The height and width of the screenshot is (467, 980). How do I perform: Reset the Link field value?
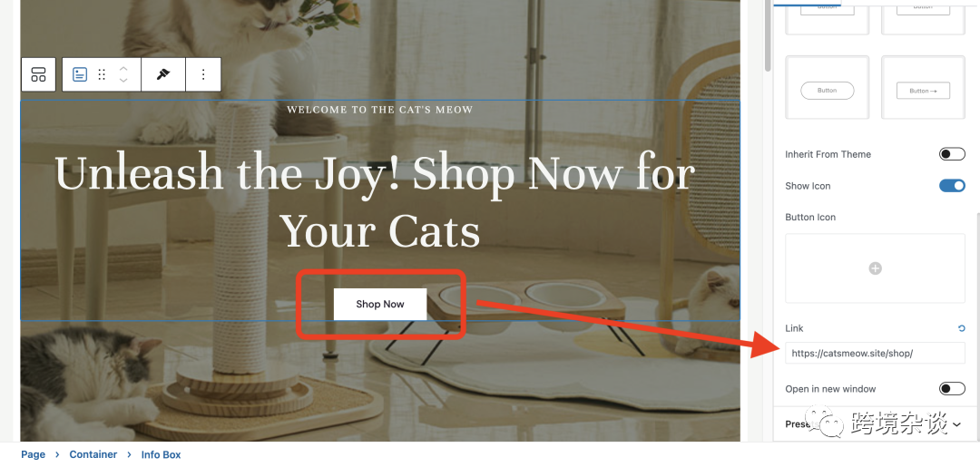point(961,328)
